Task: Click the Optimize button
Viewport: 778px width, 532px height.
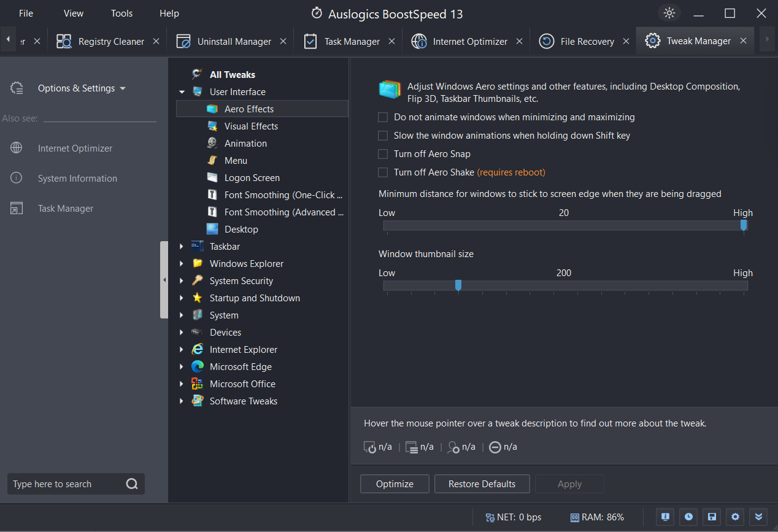Action: coord(395,484)
